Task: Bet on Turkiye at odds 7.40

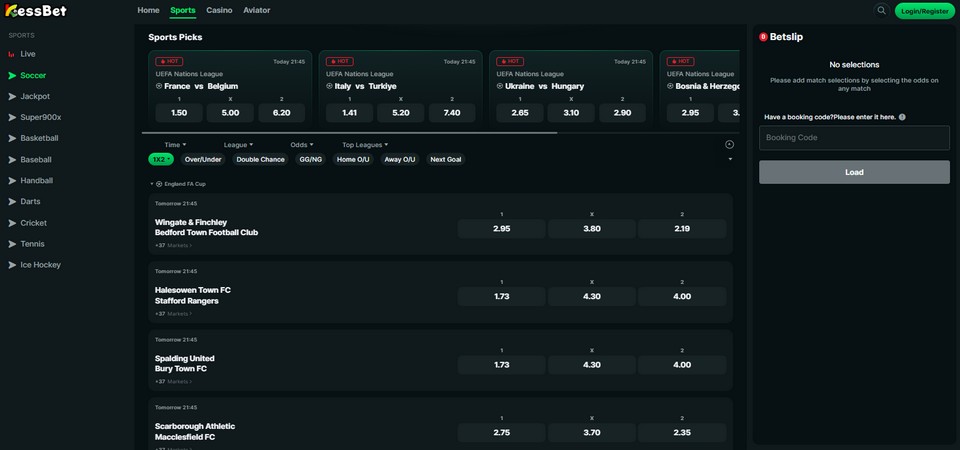Action: click(452, 113)
